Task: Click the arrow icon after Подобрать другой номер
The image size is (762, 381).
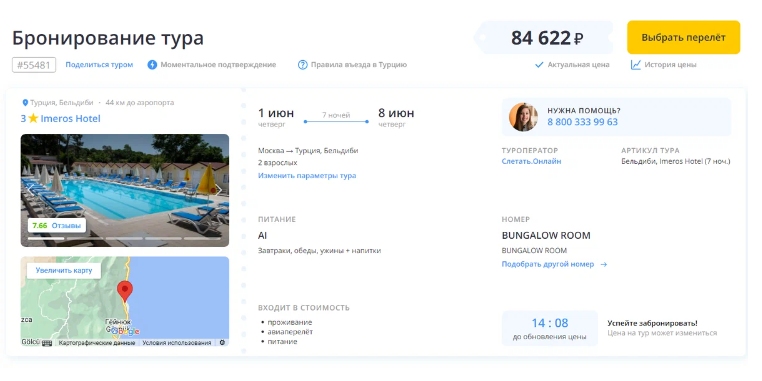Action: [604, 264]
